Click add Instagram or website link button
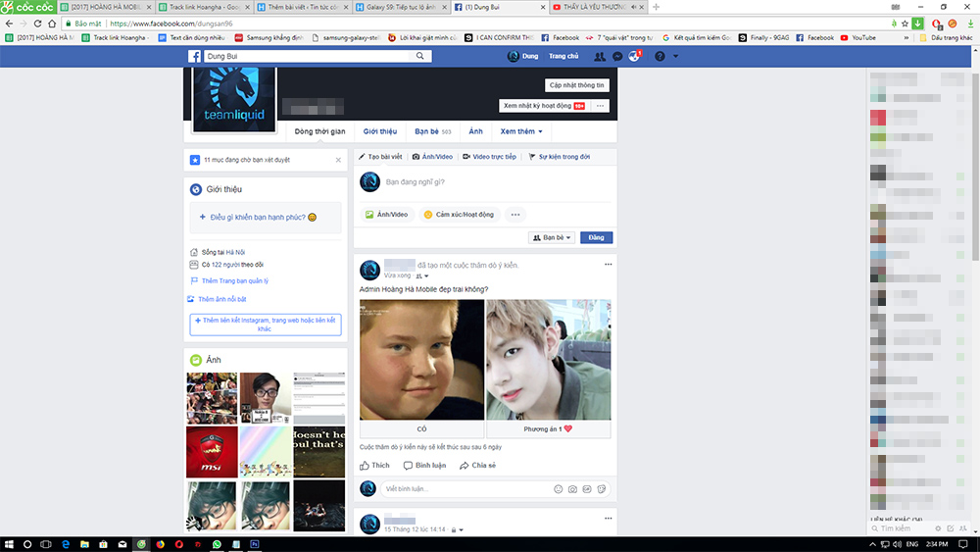 265,325
